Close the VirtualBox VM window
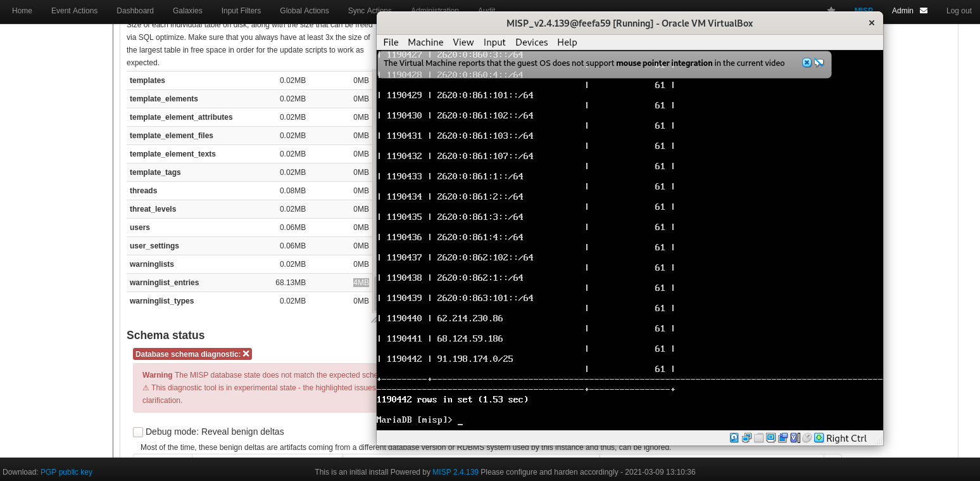 pyautogui.click(x=871, y=23)
